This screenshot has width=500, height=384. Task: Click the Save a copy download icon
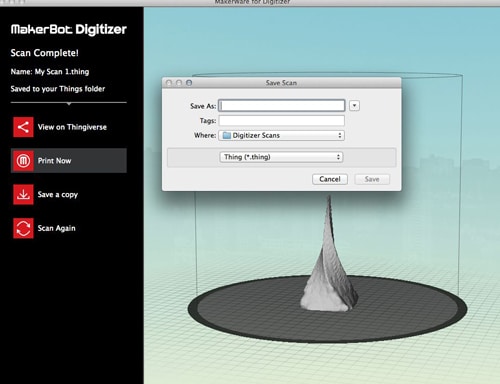23,194
